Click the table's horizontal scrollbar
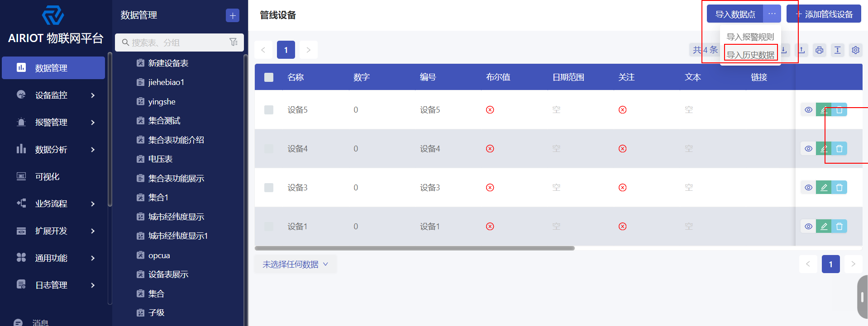 coord(415,248)
